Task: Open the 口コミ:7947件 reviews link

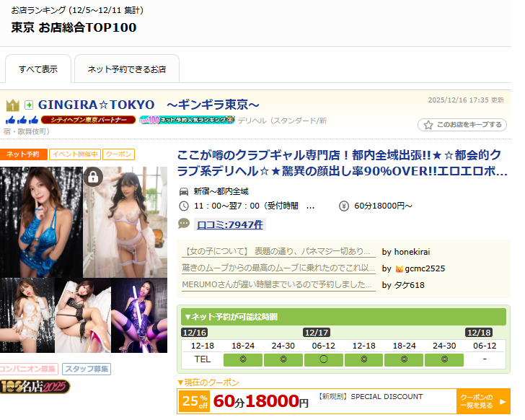Action: (x=230, y=224)
